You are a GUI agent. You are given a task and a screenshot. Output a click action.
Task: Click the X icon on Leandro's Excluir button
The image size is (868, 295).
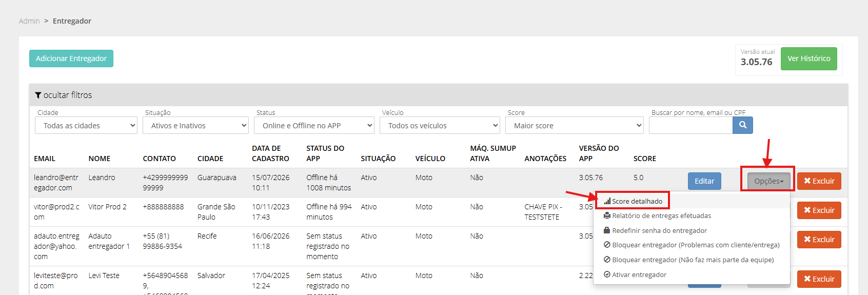[x=807, y=181]
